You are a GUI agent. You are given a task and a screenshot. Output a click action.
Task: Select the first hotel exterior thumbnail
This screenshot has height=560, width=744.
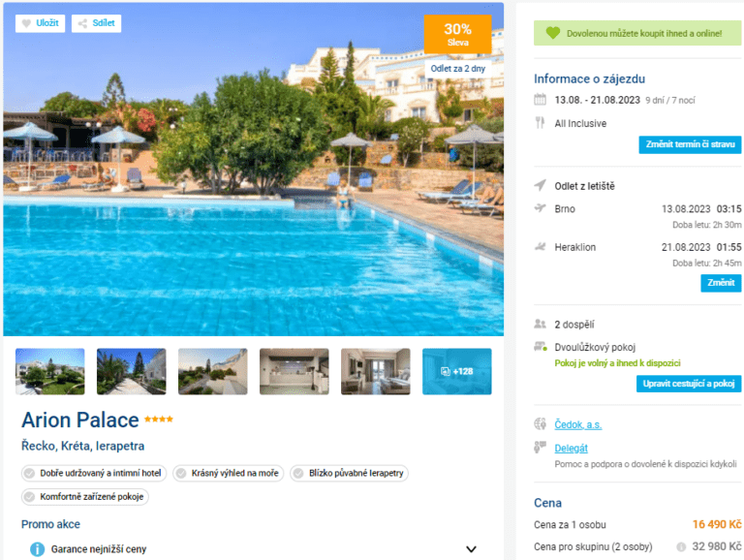click(49, 372)
